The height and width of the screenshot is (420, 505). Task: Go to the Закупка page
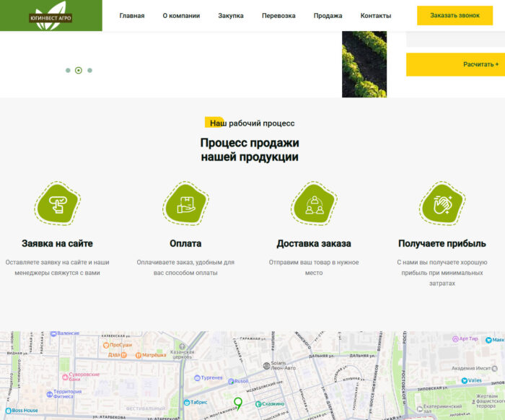(231, 15)
